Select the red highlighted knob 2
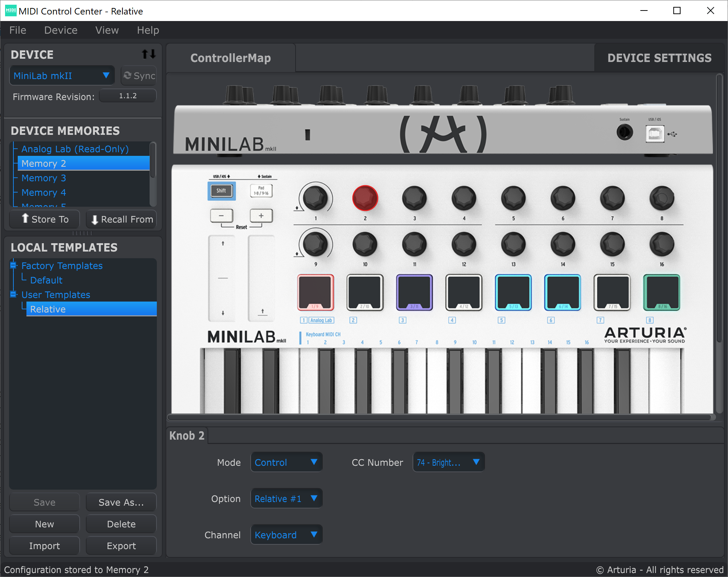 coord(365,198)
